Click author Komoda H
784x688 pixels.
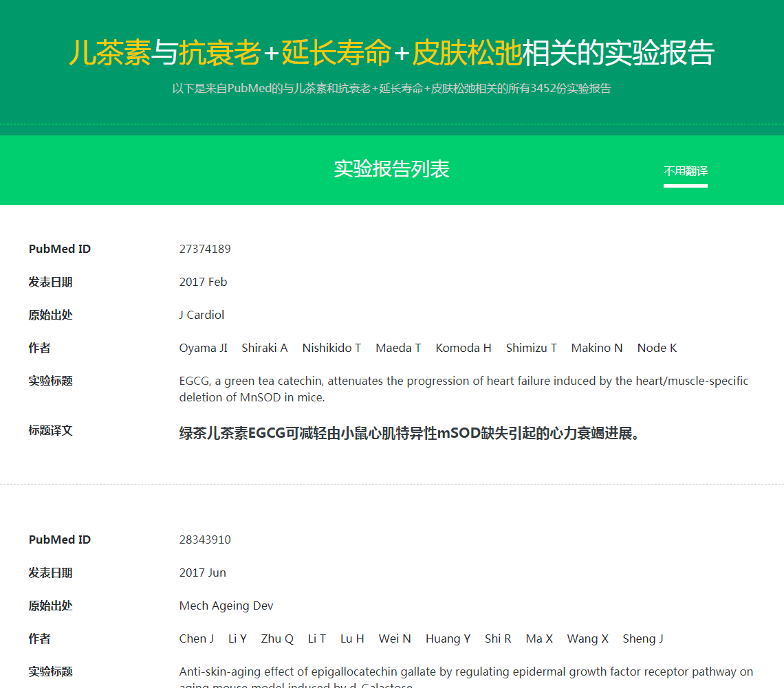pos(463,348)
